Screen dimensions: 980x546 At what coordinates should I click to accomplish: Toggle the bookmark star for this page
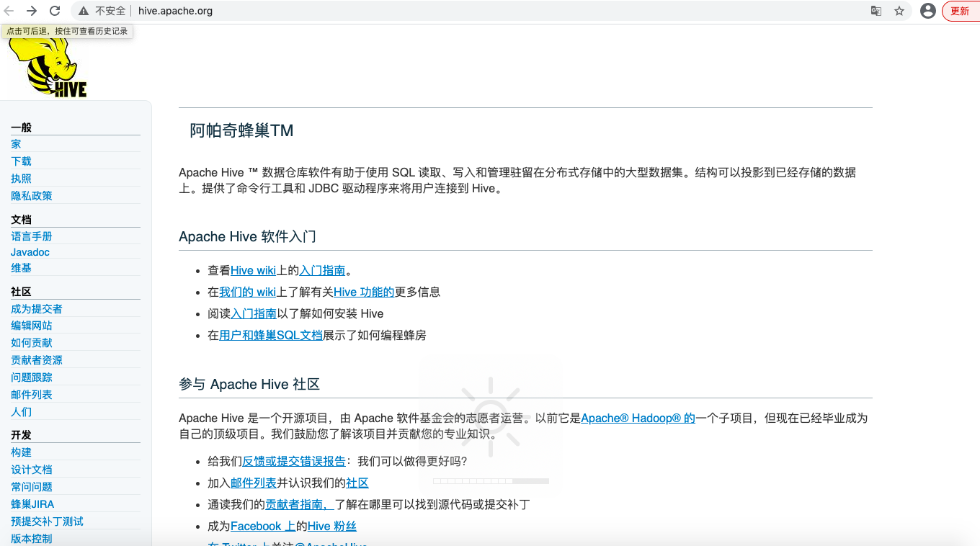[901, 11]
